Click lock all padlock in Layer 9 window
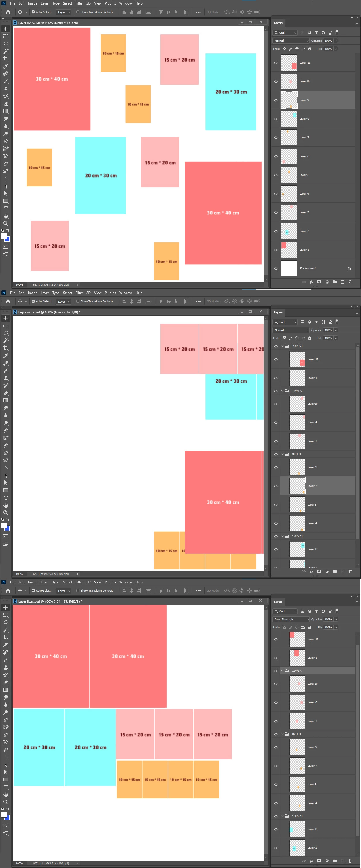361x868 pixels. 309,49
